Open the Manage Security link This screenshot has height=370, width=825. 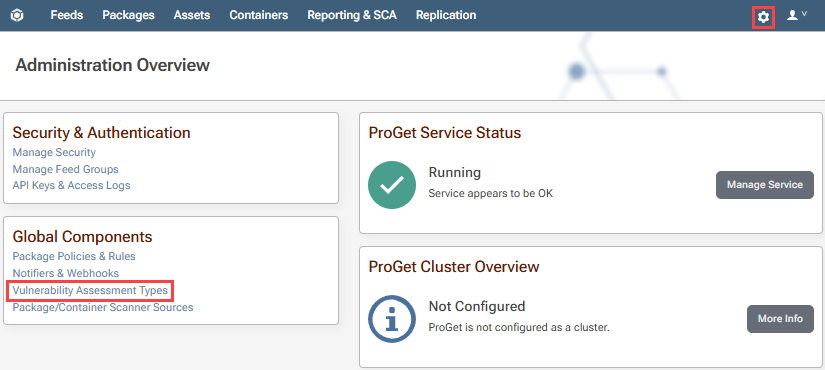point(54,153)
